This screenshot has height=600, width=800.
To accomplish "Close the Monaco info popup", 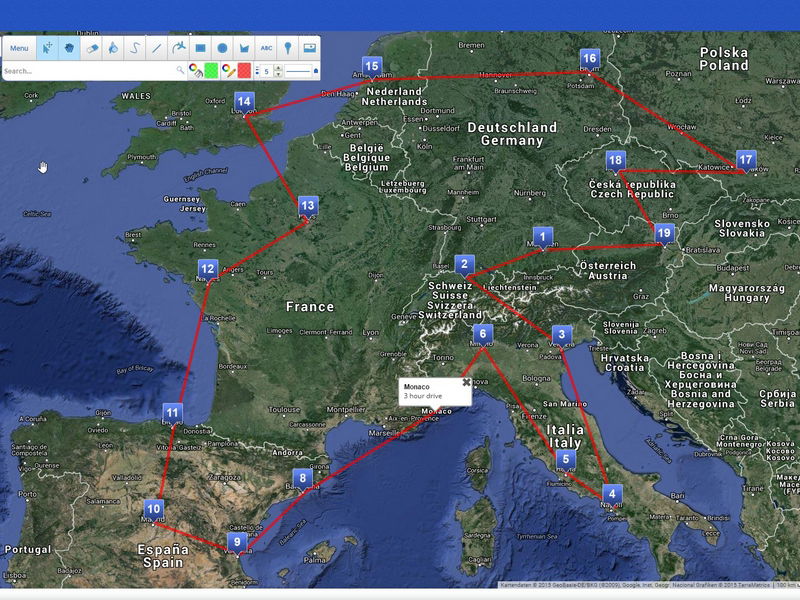I will (466, 382).
